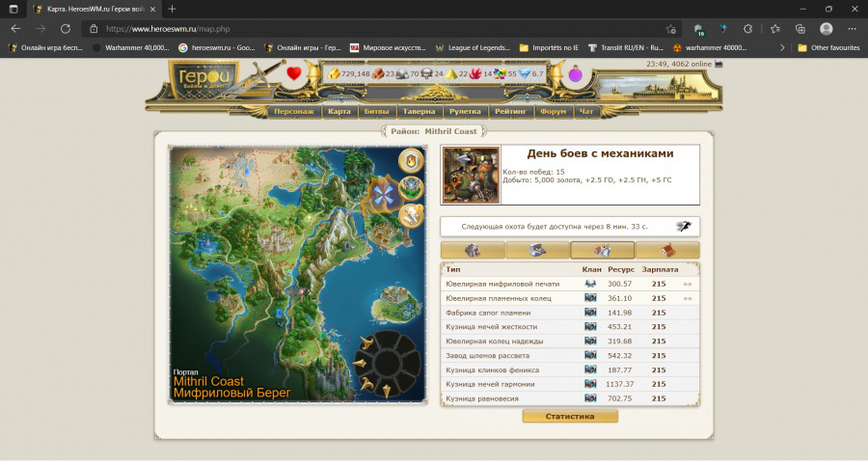Click the browser address bar
The height and width of the screenshot is (466, 868).
point(382,29)
